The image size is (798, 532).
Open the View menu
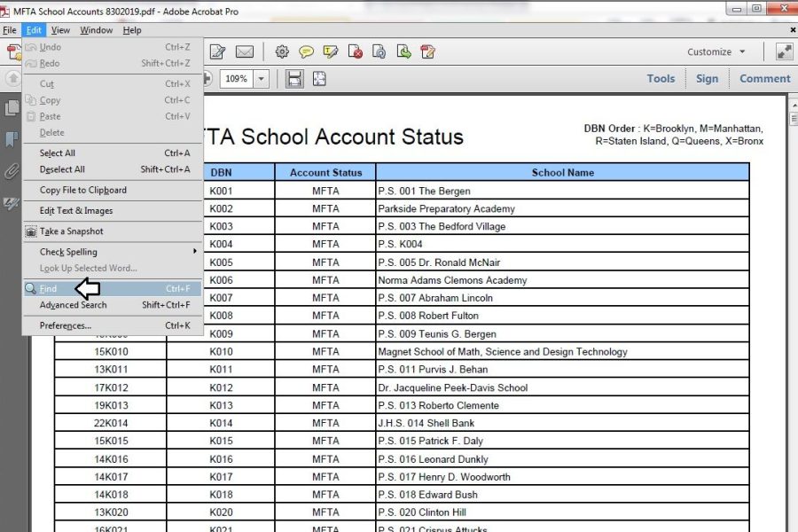tap(60, 30)
